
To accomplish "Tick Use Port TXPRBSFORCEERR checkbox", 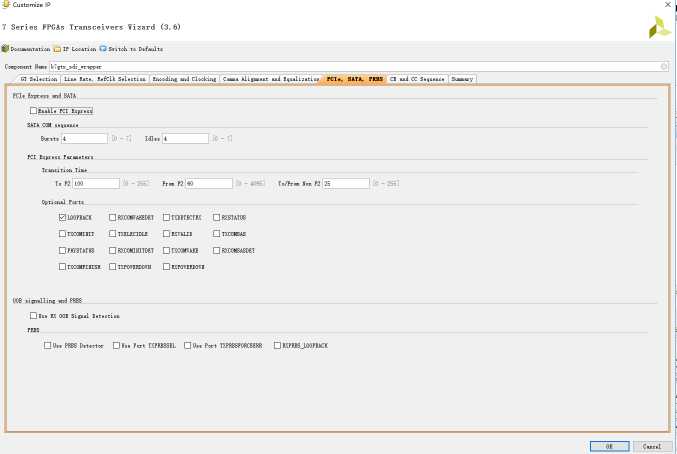I will click(x=187, y=345).
